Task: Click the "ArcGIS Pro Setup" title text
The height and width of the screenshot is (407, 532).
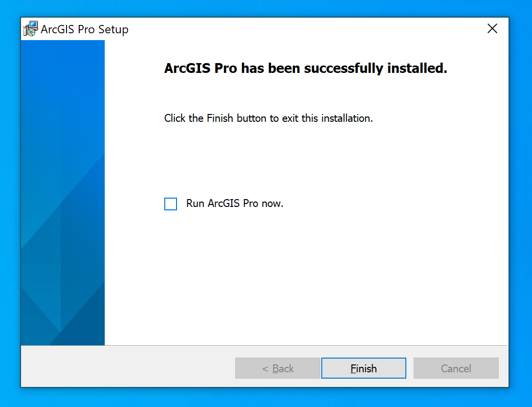Action: coord(85,29)
